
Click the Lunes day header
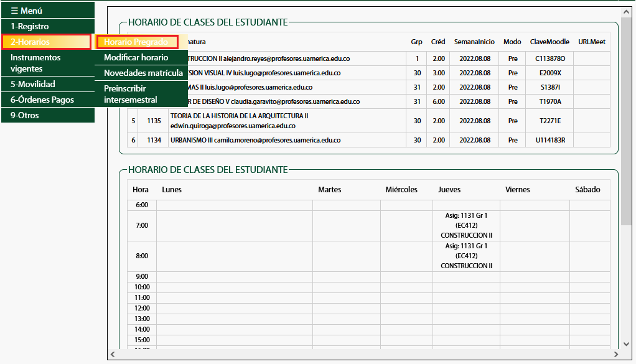click(172, 190)
